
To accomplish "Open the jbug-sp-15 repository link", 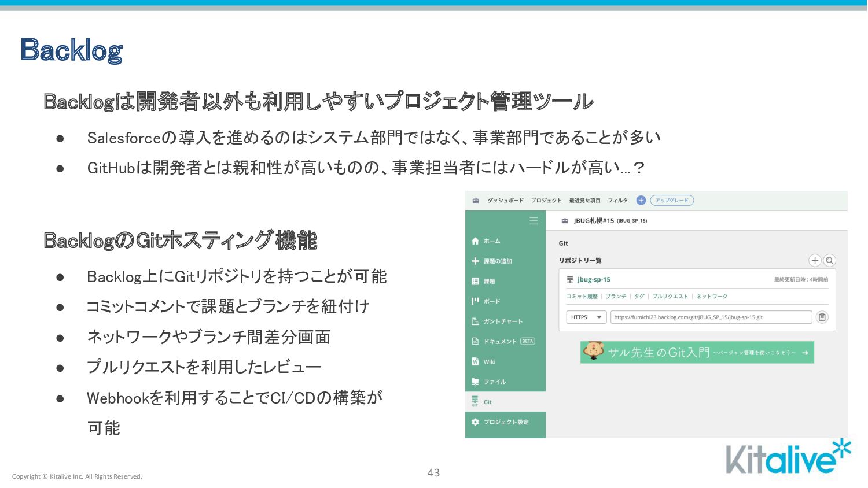I will coord(594,280).
